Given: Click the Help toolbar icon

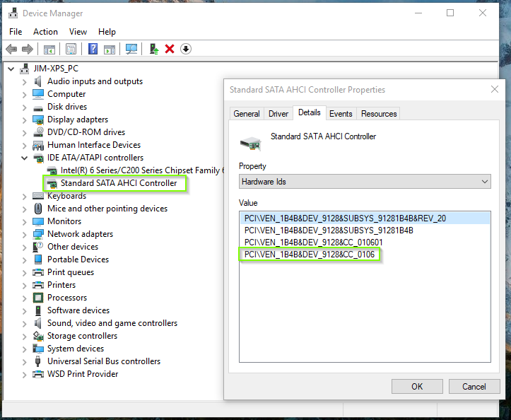Looking at the screenshot, I should click(93, 49).
